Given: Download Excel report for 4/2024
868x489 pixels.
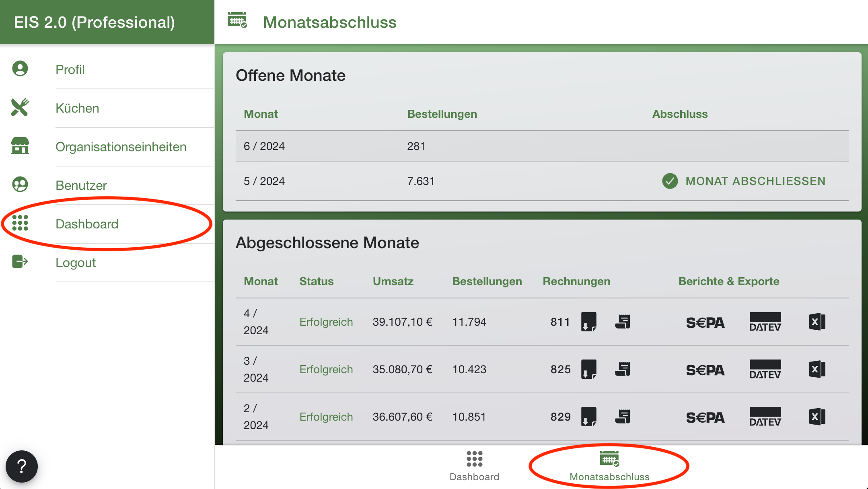Looking at the screenshot, I should click(x=817, y=322).
